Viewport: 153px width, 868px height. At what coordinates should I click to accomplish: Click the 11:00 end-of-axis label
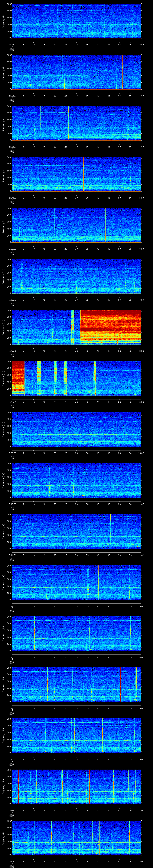tap(141, 504)
